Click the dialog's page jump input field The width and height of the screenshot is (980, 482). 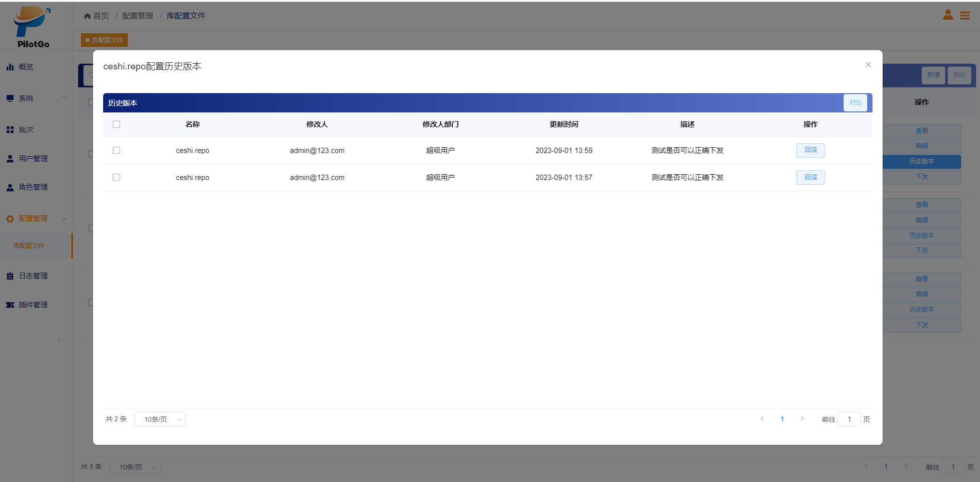[849, 419]
